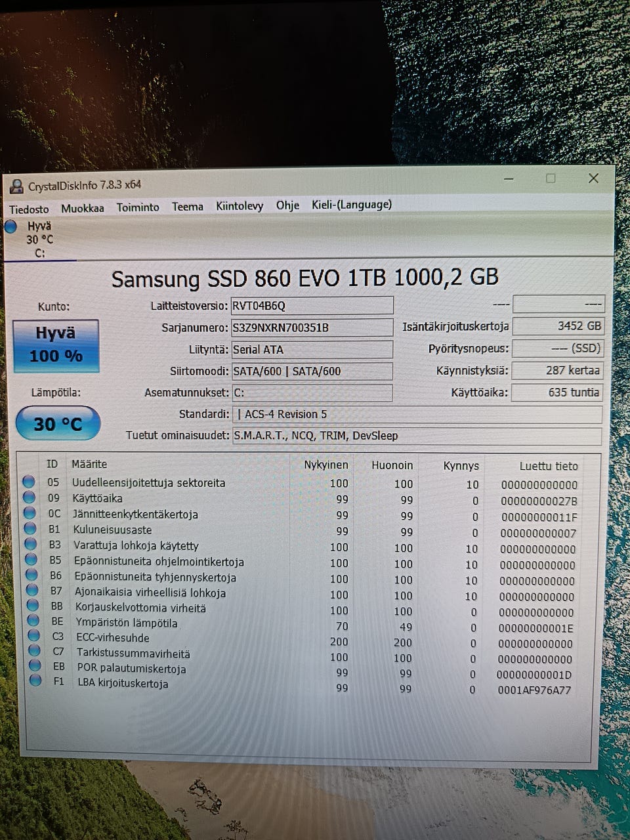630x840 pixels.
Task: Click the Siirtomoodi field SATA/600 | SATA/600
Action: click(x=312, y=371)
